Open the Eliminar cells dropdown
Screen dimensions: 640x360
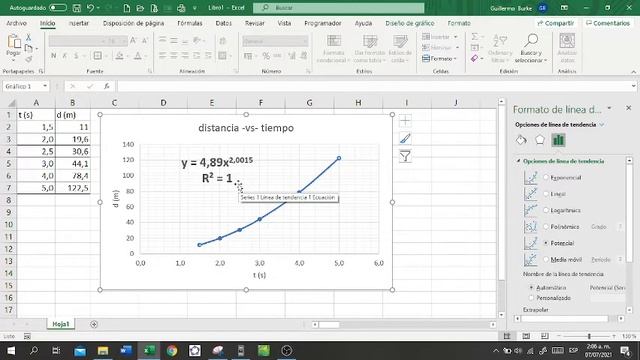click(440, 48)
